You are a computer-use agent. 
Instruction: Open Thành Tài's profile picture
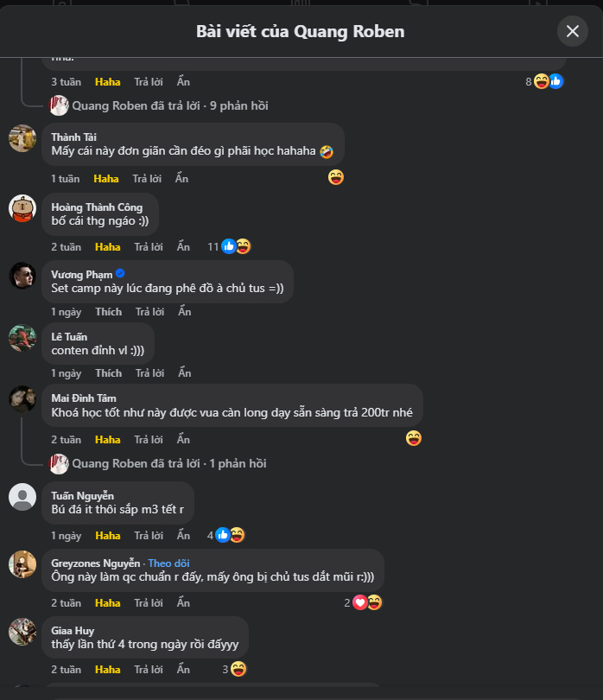point(22,138)
